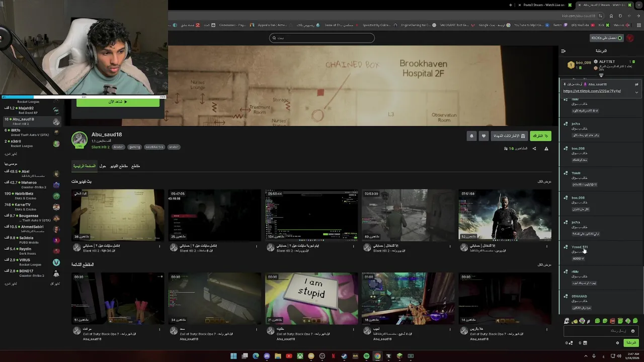Select Maherco recommended channel
644x362 pixels.
tap(31, 185)
